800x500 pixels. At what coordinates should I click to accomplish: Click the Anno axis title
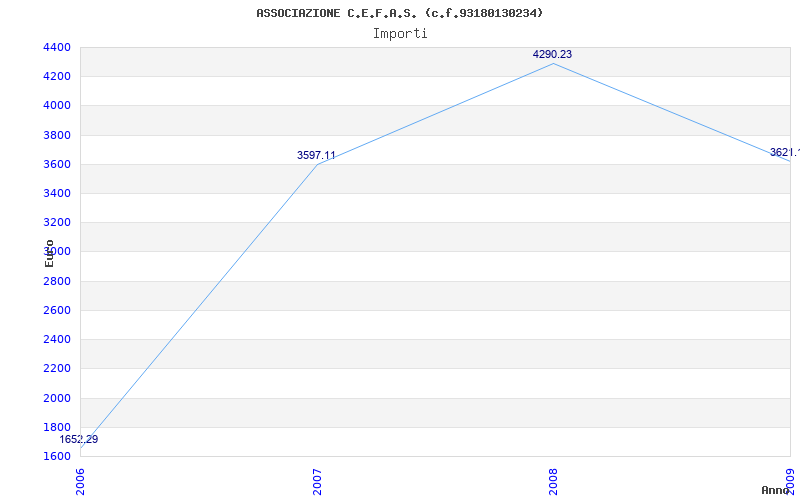tap(776, 490)
